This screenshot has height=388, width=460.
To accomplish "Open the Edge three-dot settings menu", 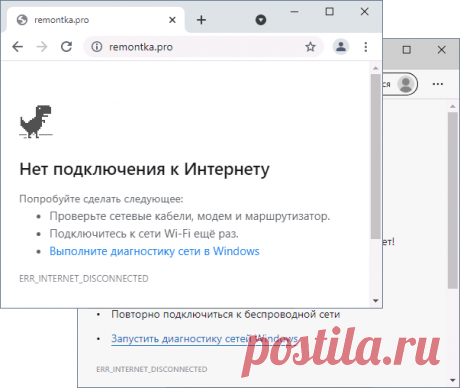I will tap(438, 84).
